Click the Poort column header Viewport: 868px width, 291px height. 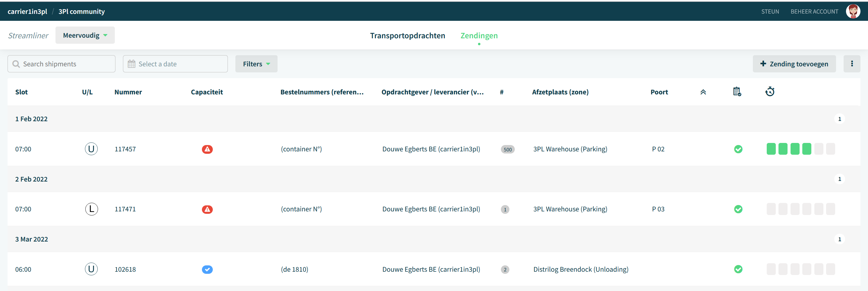(x=659, y=92)
